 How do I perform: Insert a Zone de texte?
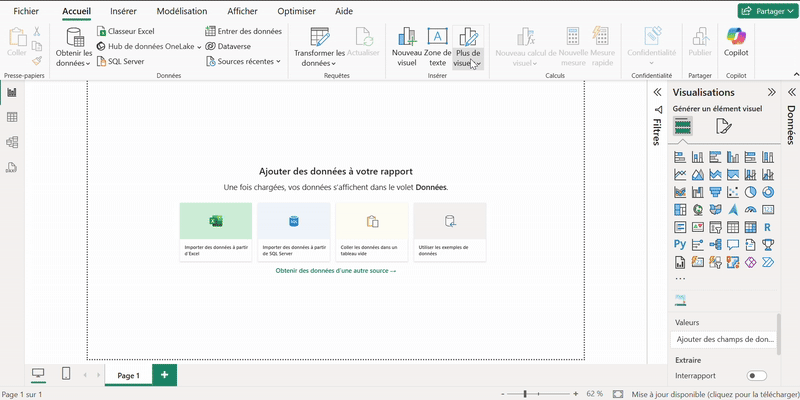coord(437,47)
